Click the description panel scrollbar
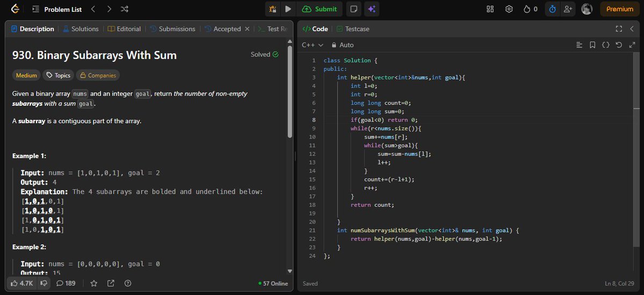The image size is (644, 295). [x=290, y=92]
